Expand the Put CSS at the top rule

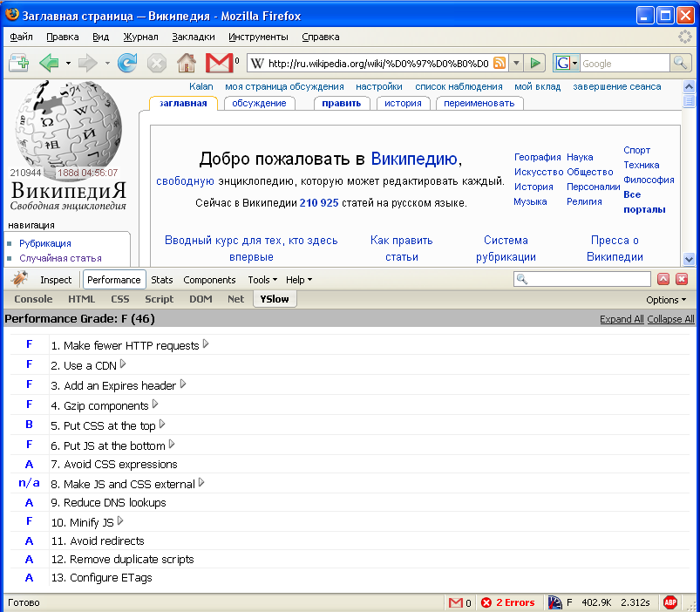(x=162, y=425)
